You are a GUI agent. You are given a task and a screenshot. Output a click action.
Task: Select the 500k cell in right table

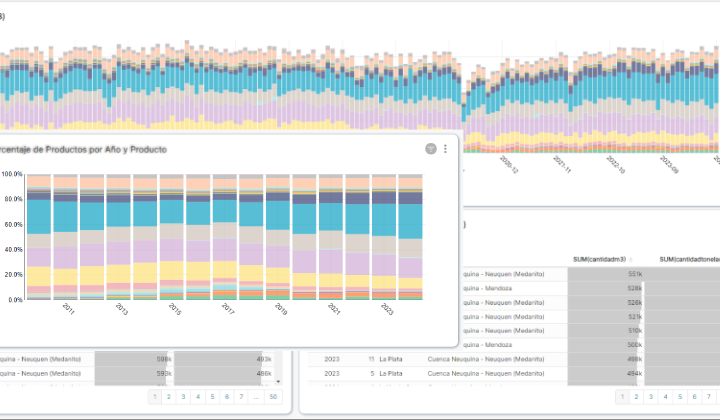[605, 345]
